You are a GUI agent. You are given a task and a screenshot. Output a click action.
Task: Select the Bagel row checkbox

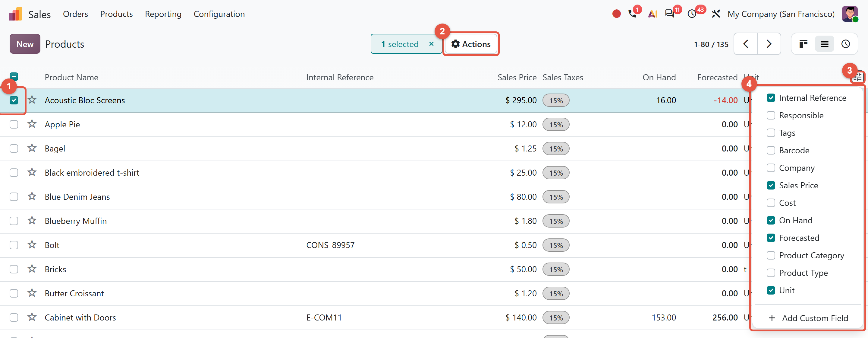[14, 148]
